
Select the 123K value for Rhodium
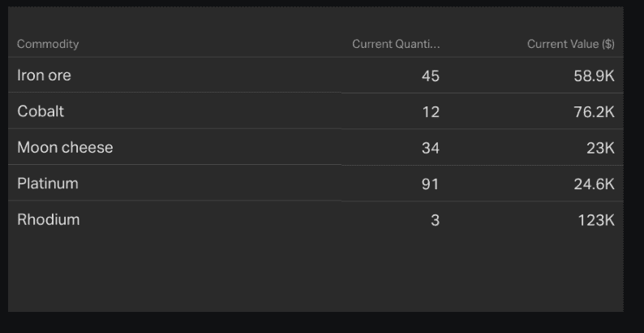tap(596, 219)
